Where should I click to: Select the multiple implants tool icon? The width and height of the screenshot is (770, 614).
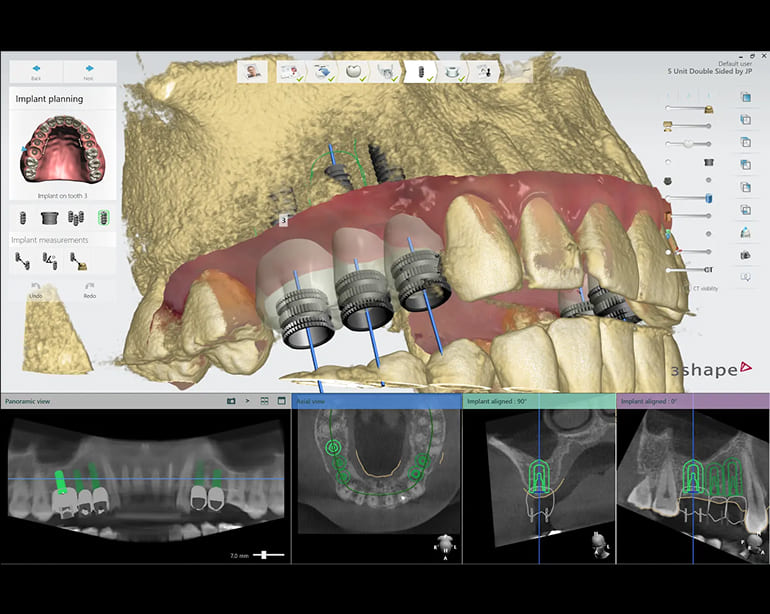tap(76, 217)
